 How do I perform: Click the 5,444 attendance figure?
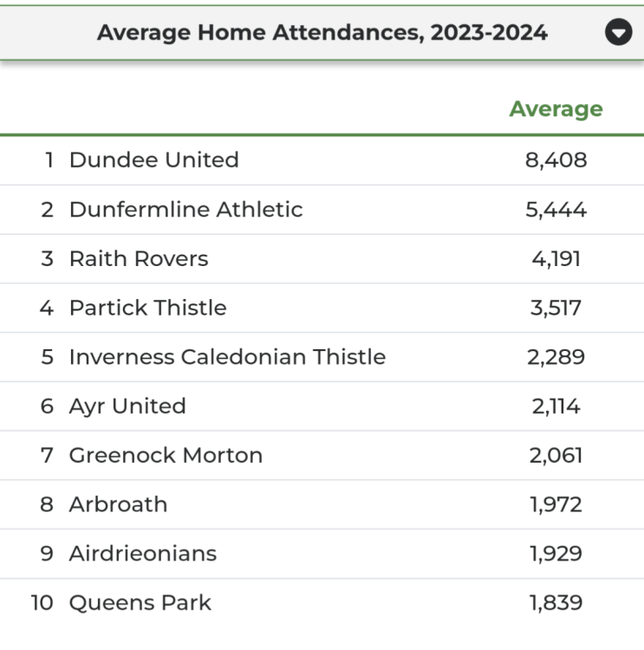click(x=556, y=210)
